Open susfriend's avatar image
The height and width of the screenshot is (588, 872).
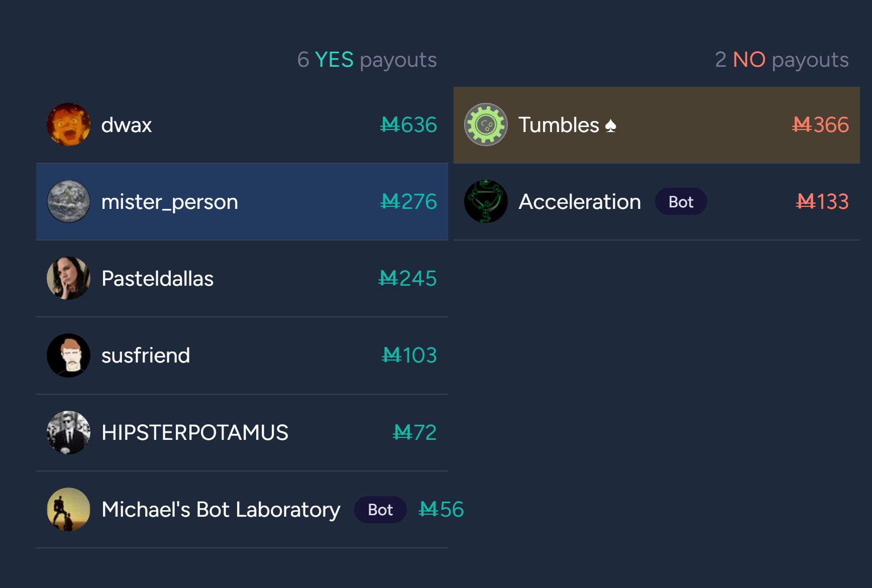point(69,356)
